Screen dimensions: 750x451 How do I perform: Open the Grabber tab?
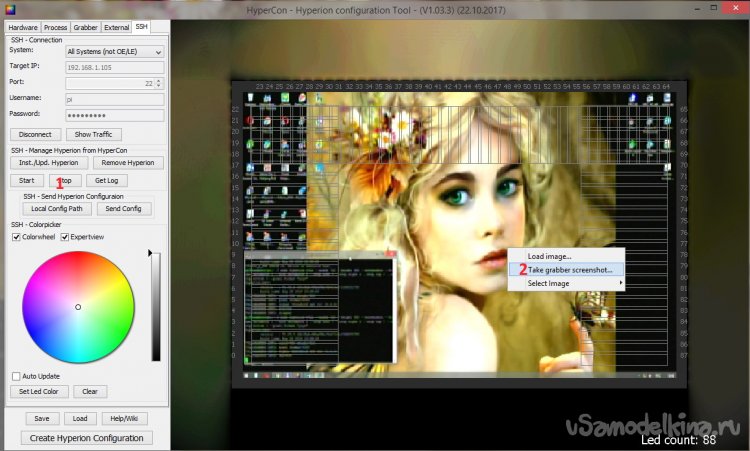(x=84, y=27)
